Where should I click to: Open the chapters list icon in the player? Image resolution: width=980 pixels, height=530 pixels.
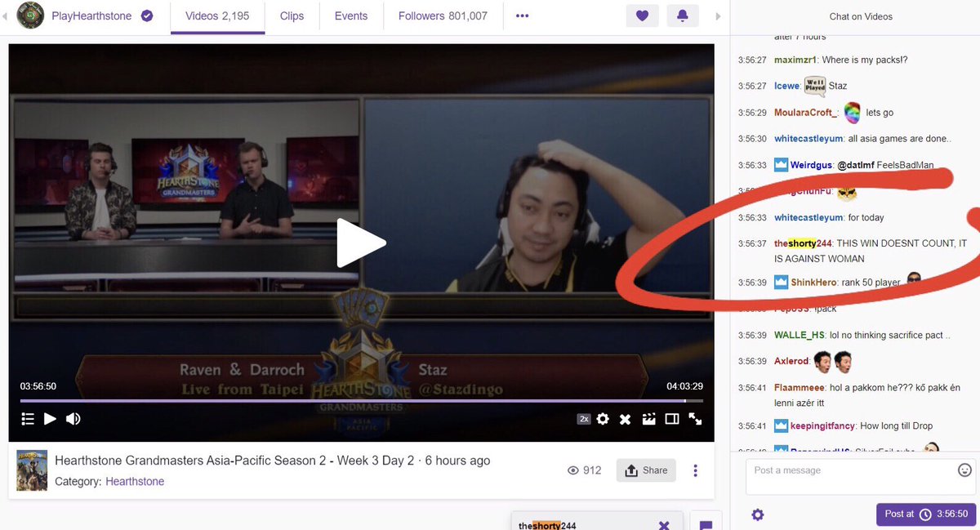click(x=27, y=419)
